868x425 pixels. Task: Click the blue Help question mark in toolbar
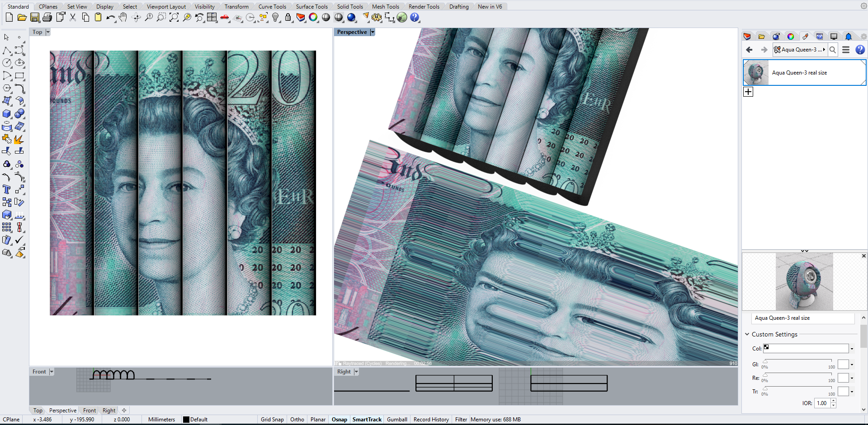415,18
